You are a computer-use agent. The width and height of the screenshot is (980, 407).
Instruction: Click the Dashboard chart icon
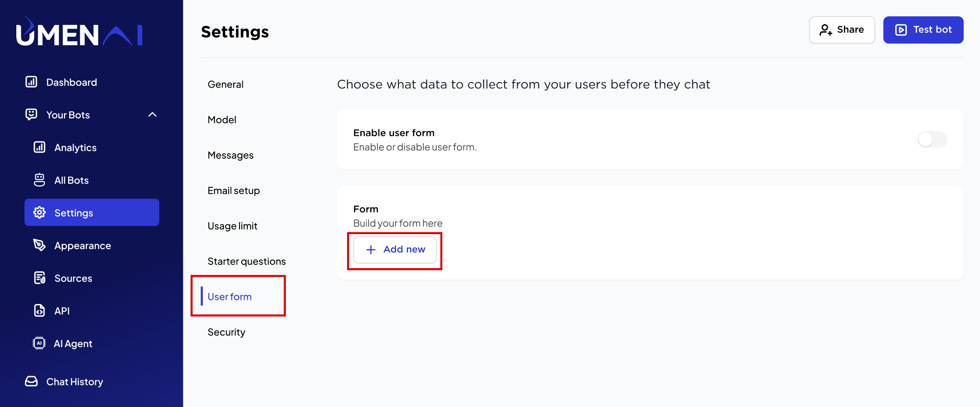[x=31, y=82]
